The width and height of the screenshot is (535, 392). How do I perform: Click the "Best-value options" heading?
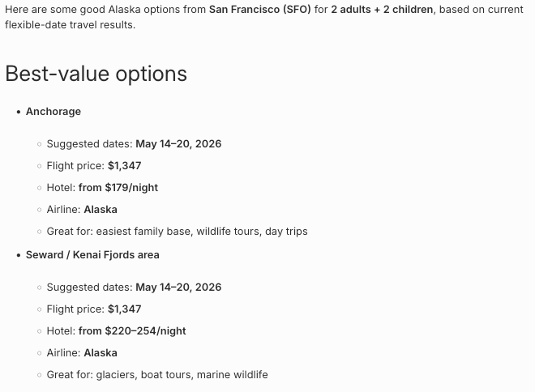[x=96, y=74]
